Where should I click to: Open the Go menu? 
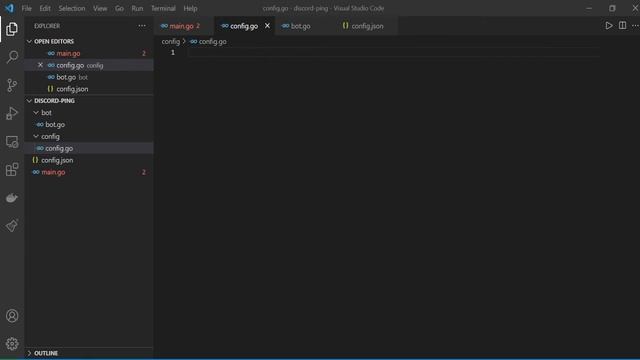119,8
